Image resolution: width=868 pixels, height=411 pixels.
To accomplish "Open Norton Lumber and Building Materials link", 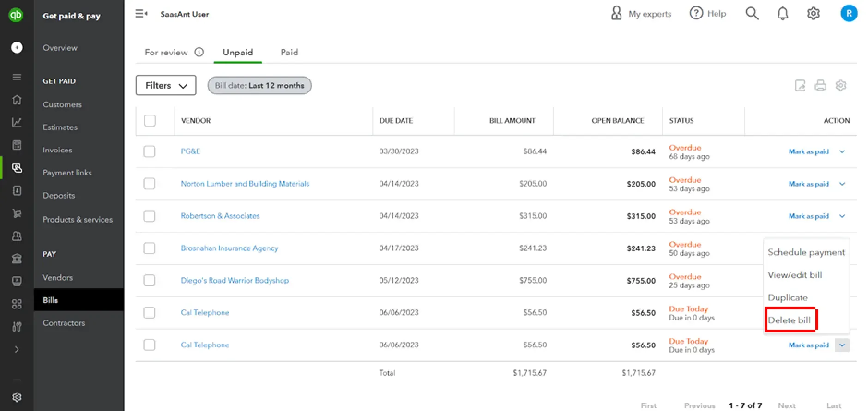I will click(x=245, y=183).
